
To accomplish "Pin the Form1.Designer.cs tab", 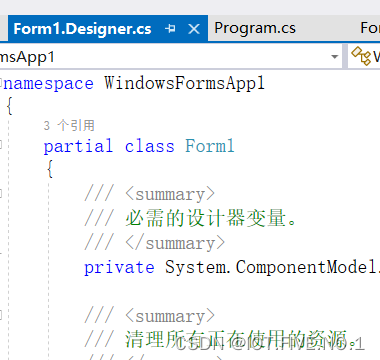I will pos(170,29).
